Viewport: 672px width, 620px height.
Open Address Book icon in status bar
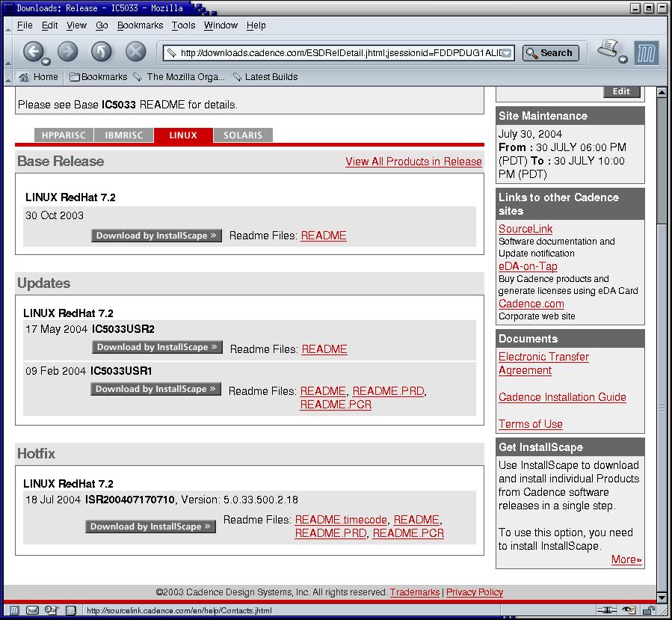coord(71,610)
